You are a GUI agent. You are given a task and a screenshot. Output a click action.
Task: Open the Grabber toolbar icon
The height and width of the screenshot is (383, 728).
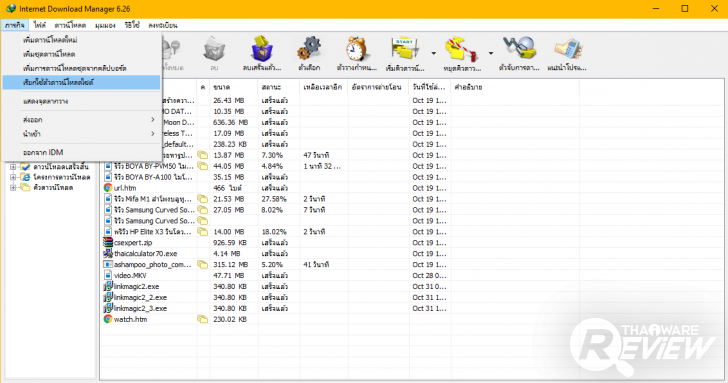[x=519, y=49]
